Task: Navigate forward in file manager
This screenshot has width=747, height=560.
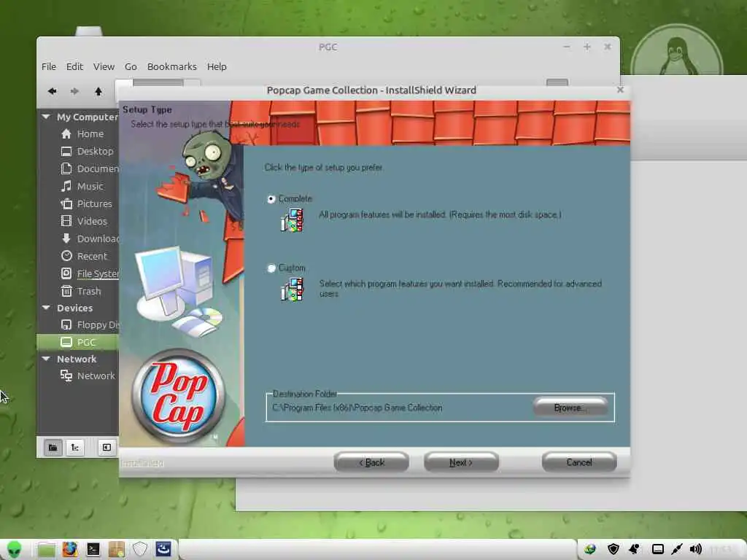Action: (x=74, y=91)
